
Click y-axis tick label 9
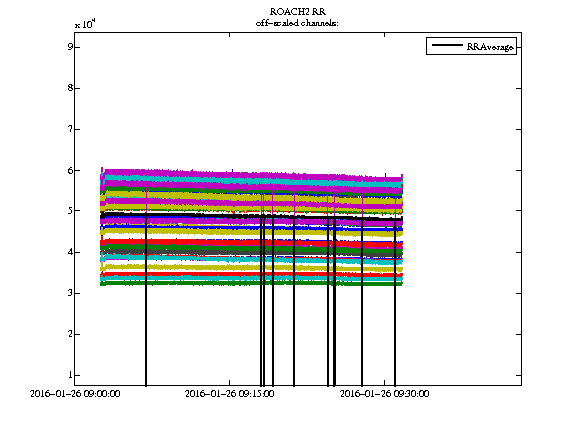[x=70, y=47]
